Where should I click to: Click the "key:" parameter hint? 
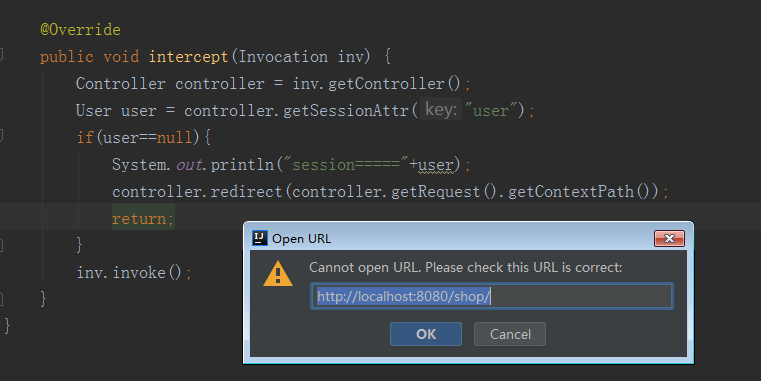441,110
